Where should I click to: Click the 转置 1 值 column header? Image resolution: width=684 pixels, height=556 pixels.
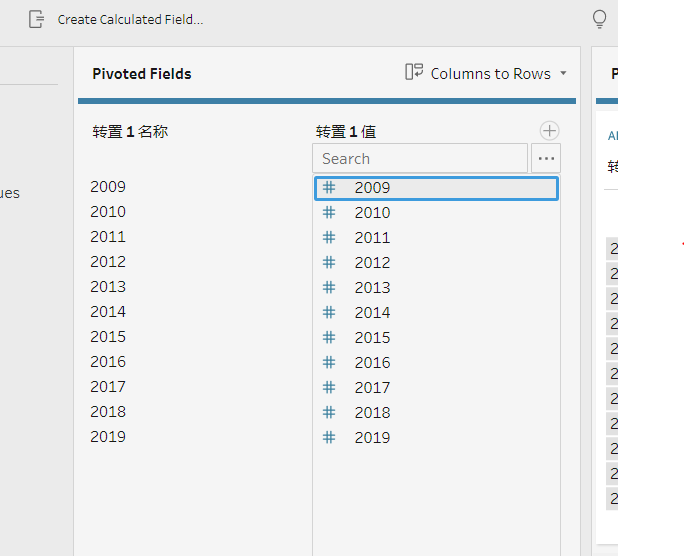[346, 131]
